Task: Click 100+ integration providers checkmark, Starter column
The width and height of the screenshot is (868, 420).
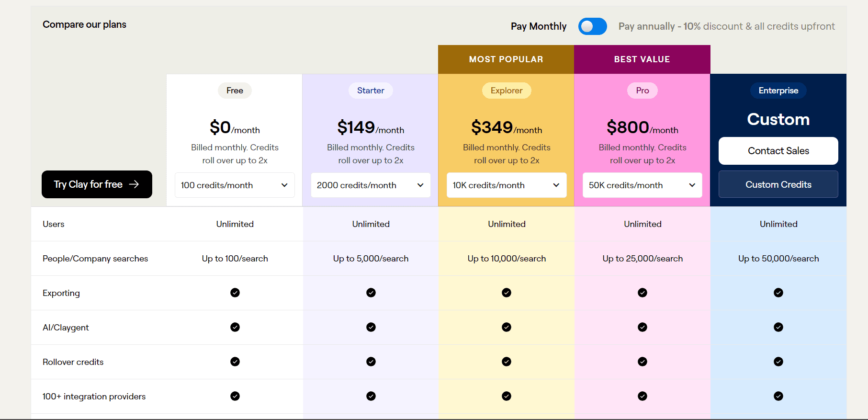Action: (x=371, y=396)
